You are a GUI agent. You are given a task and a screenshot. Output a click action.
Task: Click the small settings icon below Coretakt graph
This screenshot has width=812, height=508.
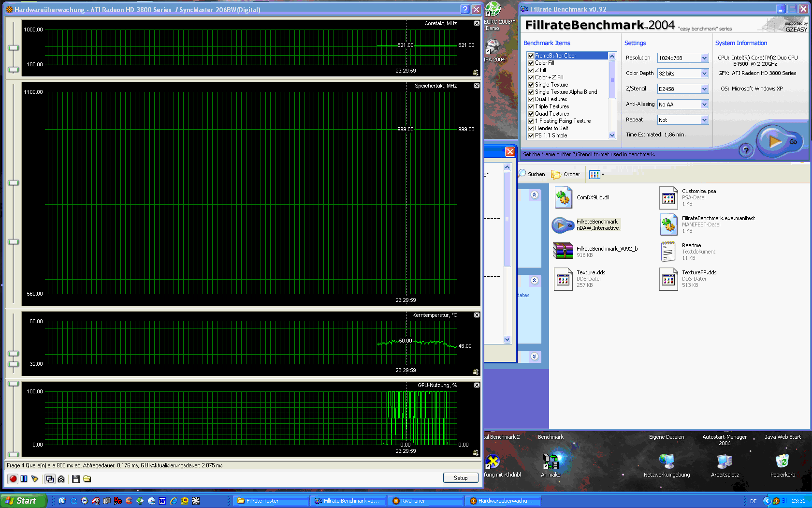(x=476, y=73)
